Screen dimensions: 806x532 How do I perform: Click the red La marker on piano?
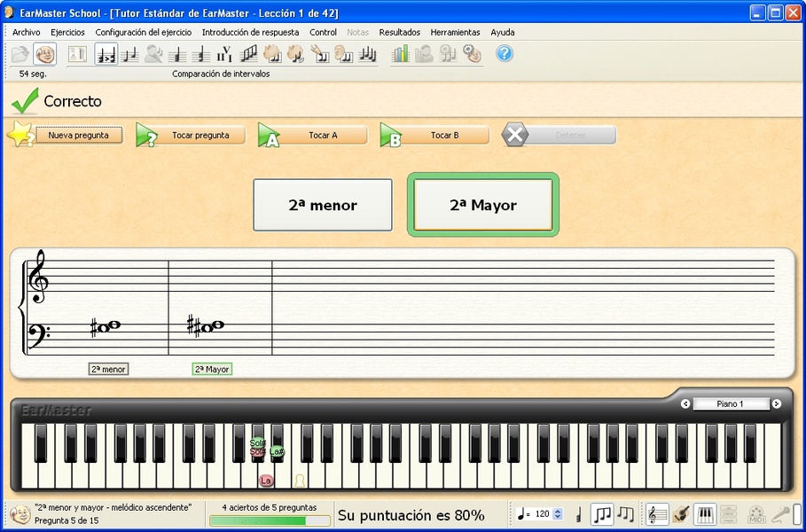(266, 481)
